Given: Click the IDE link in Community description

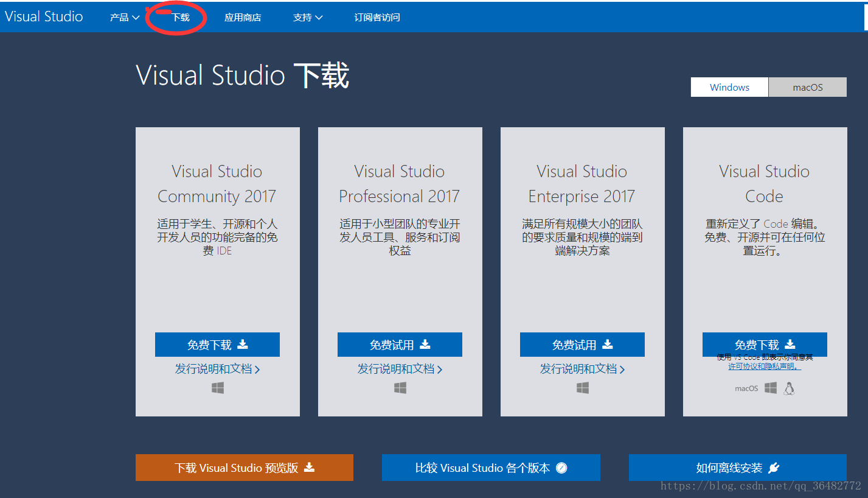Looking at the screenshot, I should [x=224, y=251].
